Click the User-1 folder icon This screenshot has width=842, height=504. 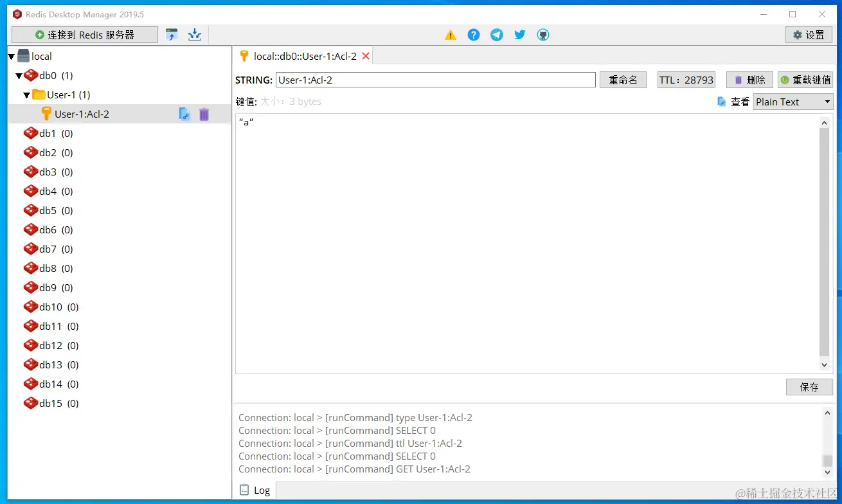click(39, 94)
